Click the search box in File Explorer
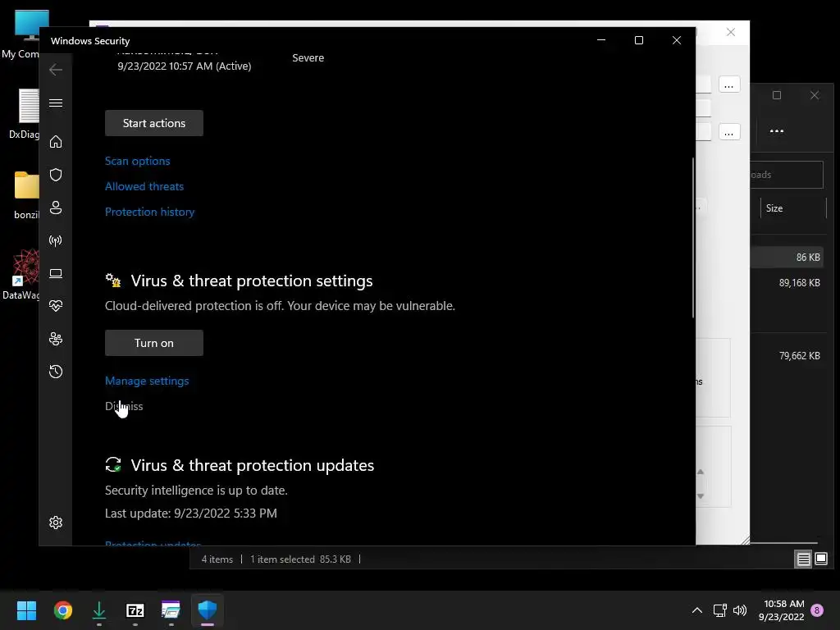Image resolution: width=840 pixels, height=630 pixels. tap(787, 175)
